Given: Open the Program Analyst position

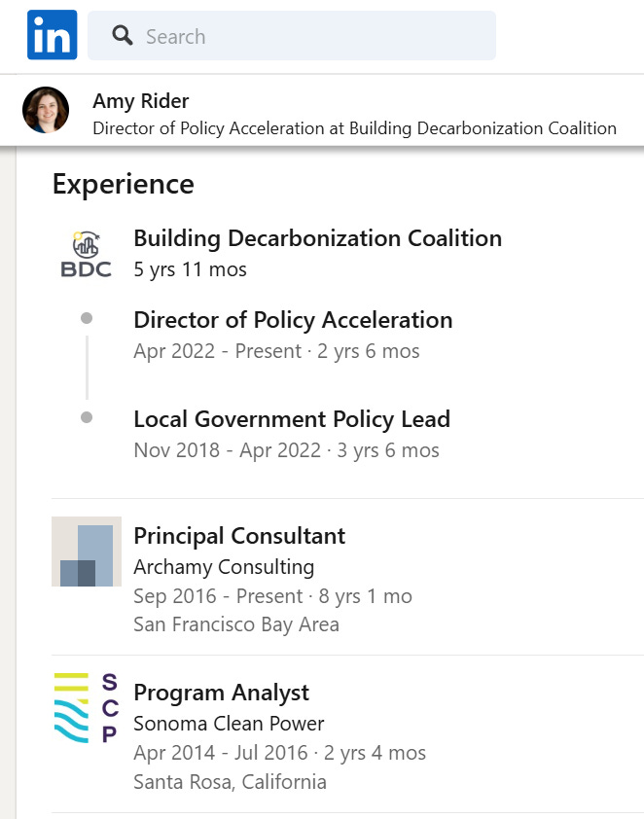Looking at the screenshot, I should [x=221, y=693].
